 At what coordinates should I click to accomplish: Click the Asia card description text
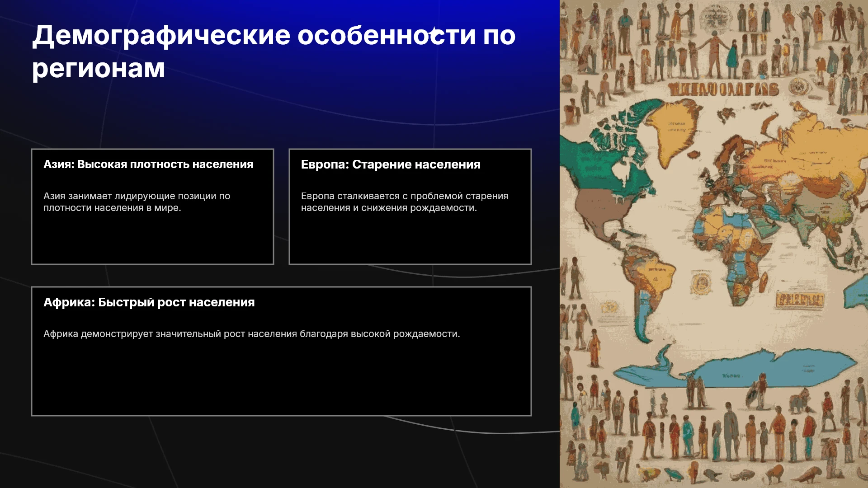pos(137,202)
